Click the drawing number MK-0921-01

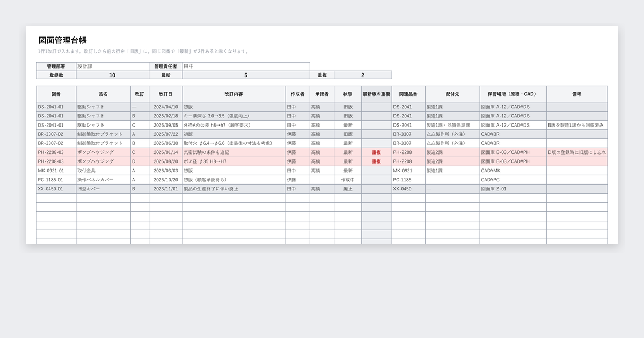point(56,171)
